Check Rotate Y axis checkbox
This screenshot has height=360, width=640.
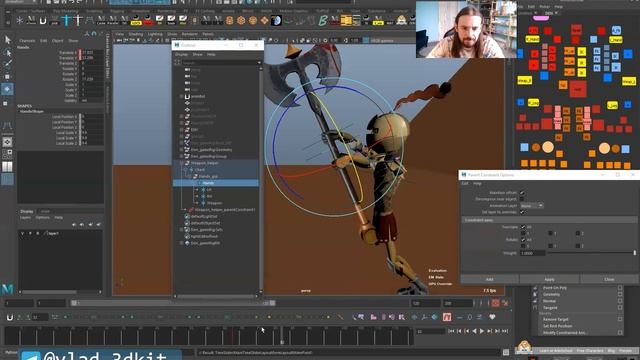tap(550, 246)
